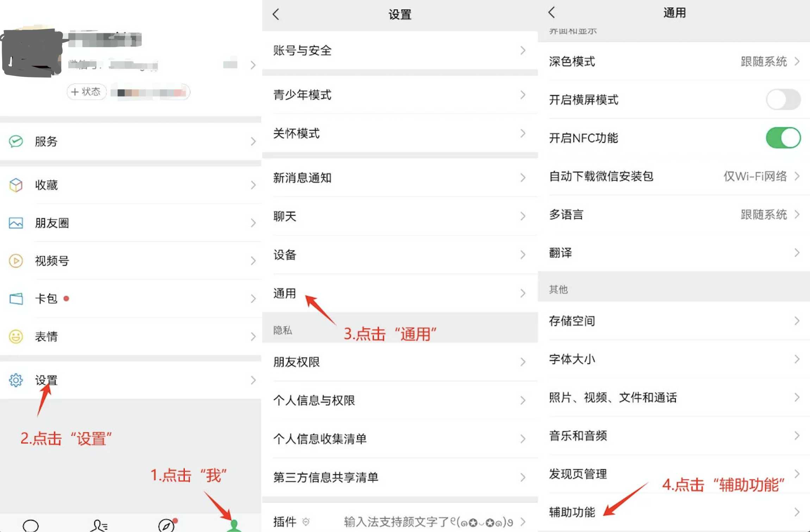The width and height of the screenshot is (810, 532).
Task: Open the chats bubble tab icon
Action: [31, 526]
